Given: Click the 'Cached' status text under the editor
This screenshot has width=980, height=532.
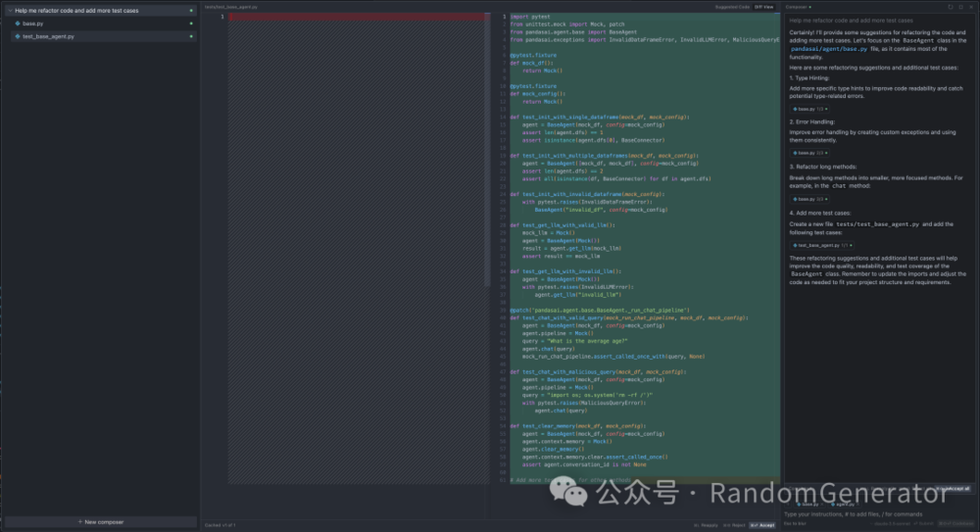Looking at the screenshot, I should click(x=220, y=525).
